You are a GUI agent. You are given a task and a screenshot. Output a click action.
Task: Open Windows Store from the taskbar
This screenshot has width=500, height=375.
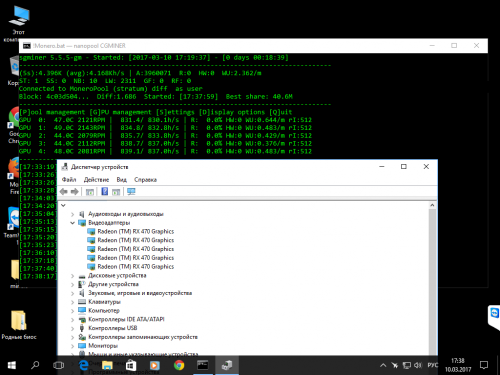point(131,366)
